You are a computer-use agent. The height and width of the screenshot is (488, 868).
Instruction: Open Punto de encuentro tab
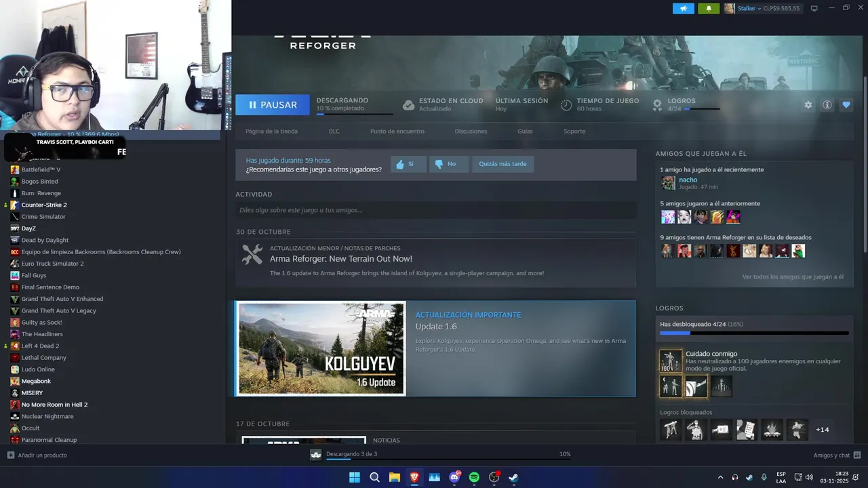point(397,131)
